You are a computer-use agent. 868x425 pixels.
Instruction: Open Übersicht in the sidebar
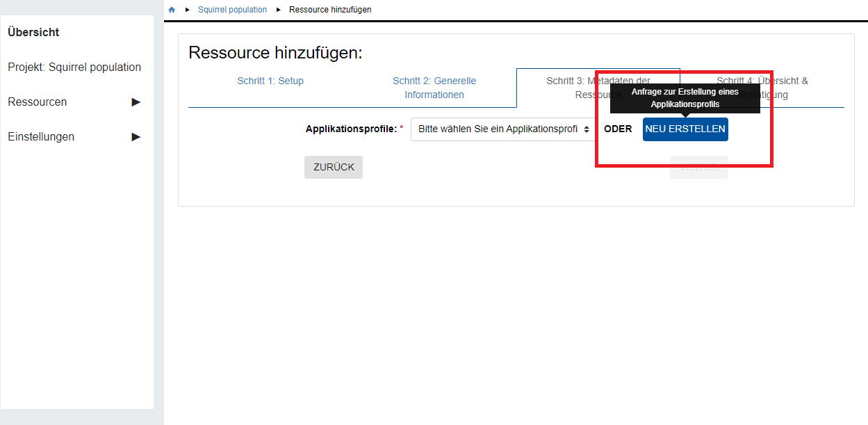tap(33, 32)
